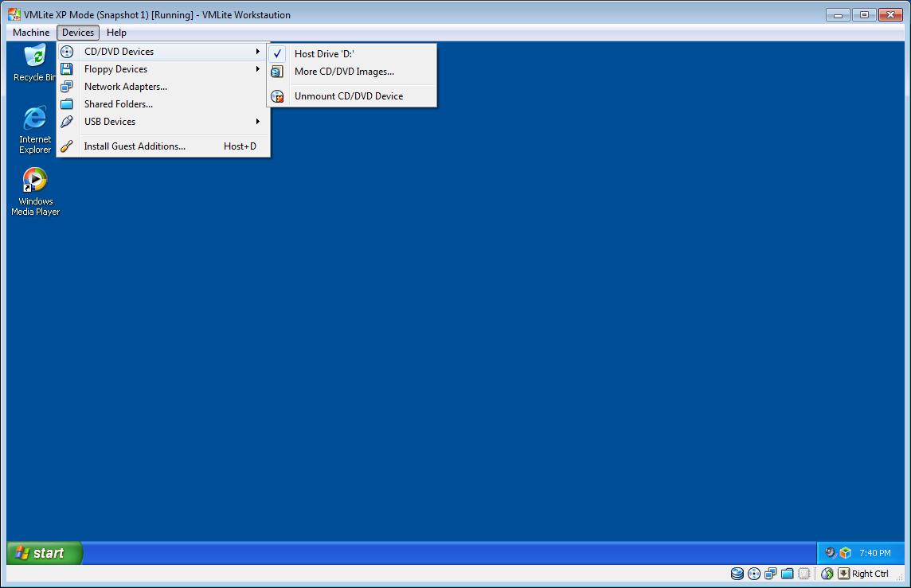
Task: Click the greyed chip virtualization status icon
Action: [x=804, y=574]
